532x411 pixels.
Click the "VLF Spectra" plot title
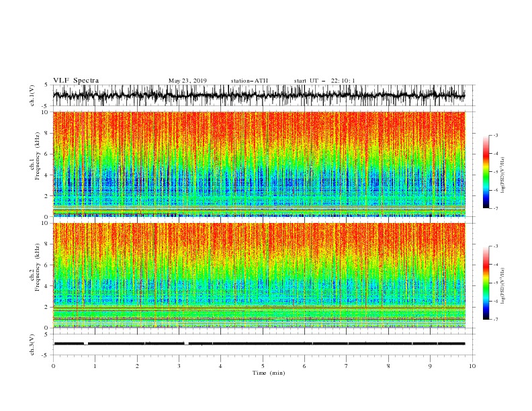76,81
